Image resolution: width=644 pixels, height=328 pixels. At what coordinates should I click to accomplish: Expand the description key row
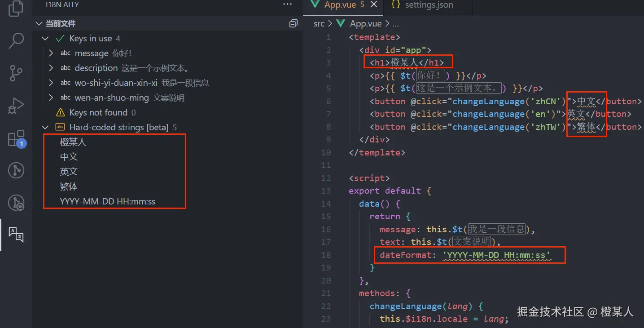tap(51, 68)
